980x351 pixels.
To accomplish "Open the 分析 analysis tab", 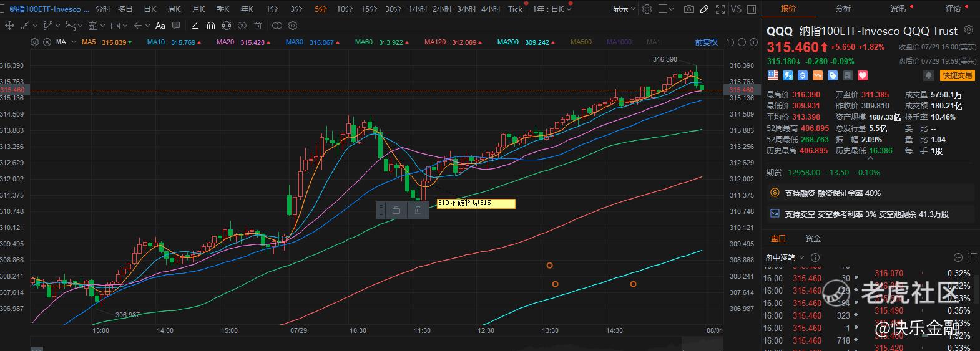I will tap(843, 9).
